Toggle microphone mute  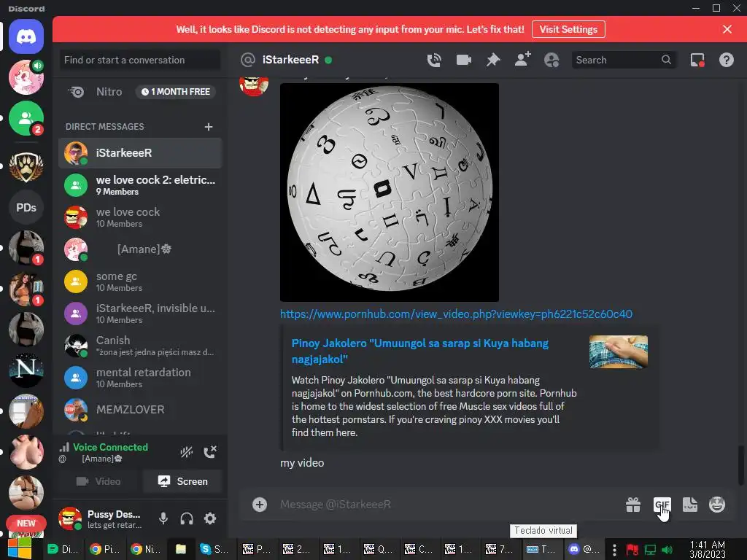tap(163, 518)
